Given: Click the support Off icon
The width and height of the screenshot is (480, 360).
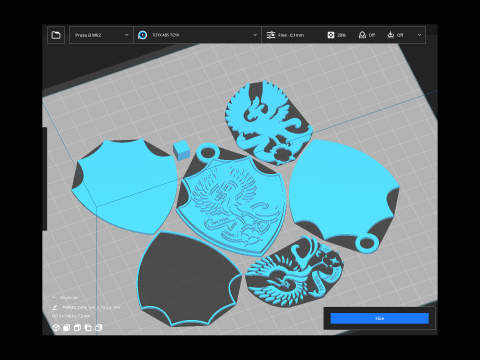Looking at the screenshot, I should [362, 35].
